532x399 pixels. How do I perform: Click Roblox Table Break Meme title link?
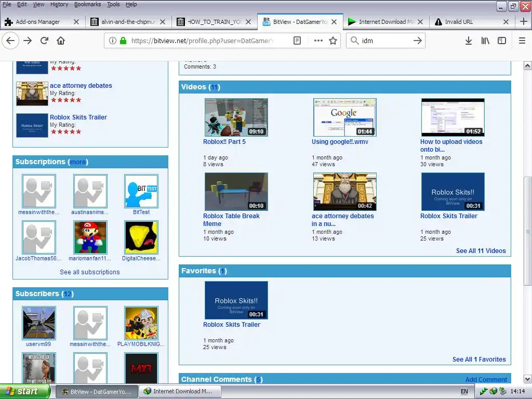click(231, 220)
